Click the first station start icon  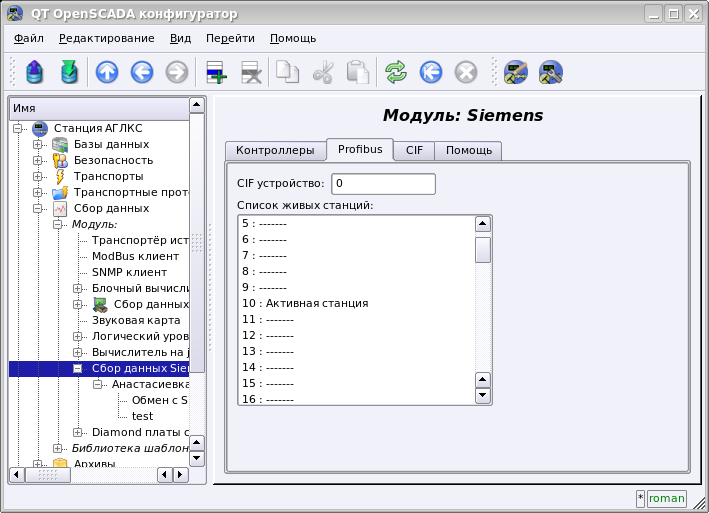(517, 72)
